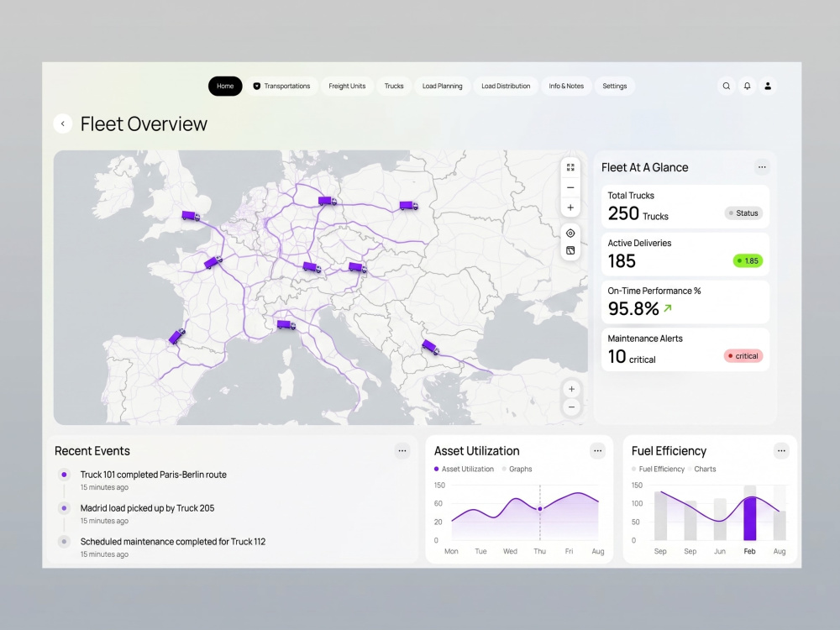Select the truck marker near Munich
The image size is (840, 630).
click(312, 267)
